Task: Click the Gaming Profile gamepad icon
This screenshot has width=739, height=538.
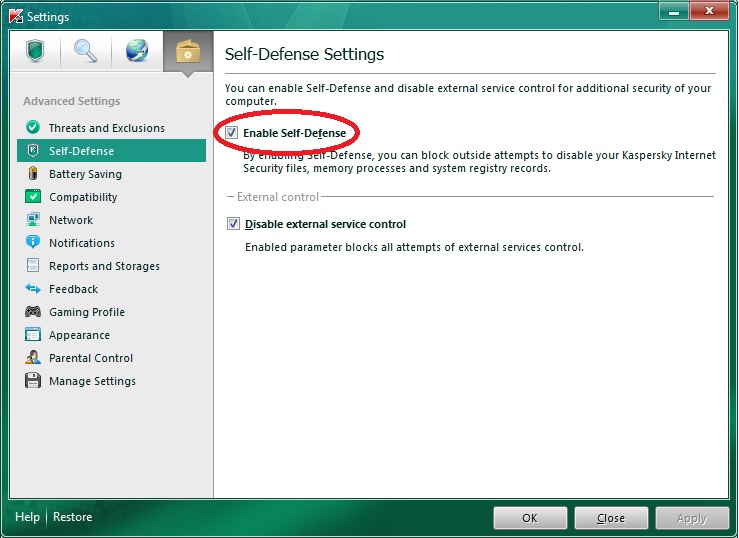Action: pos(33,311)
